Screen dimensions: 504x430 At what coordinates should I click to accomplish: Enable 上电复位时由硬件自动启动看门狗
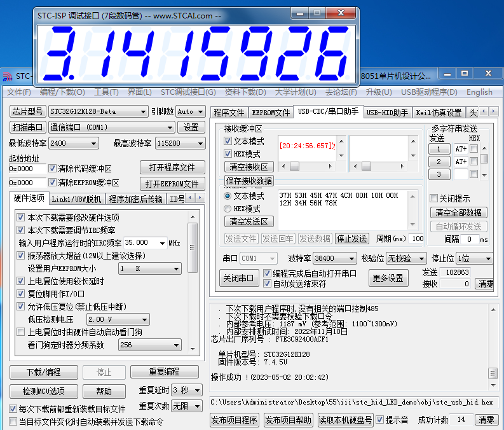20,331
